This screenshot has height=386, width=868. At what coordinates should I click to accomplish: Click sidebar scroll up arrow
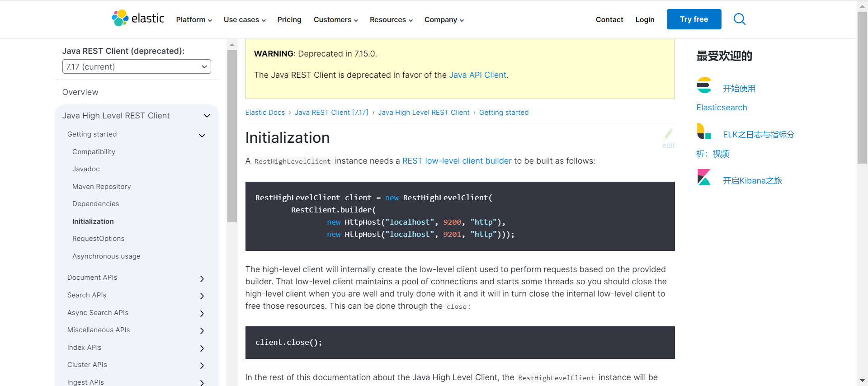click(x=232, y=45)
